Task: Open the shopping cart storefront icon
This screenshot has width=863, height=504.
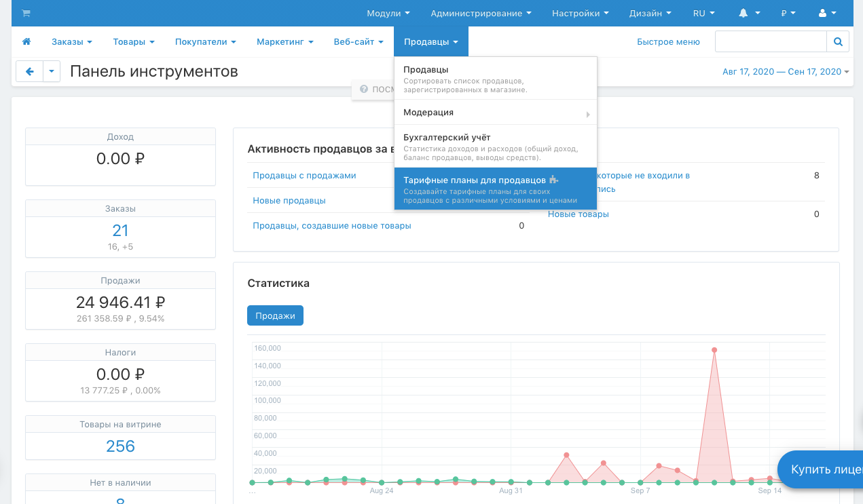Action: point(26,13)
